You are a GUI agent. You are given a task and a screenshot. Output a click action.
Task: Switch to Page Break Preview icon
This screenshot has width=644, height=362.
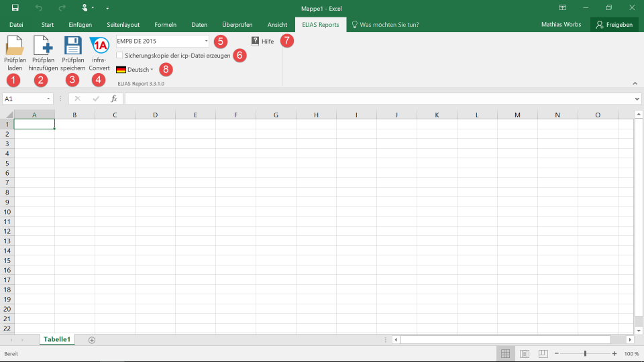543,353
